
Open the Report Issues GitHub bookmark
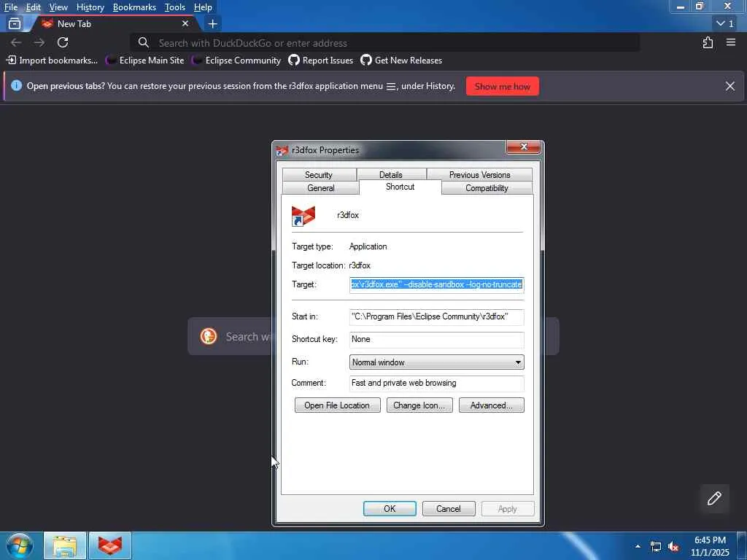321,61
